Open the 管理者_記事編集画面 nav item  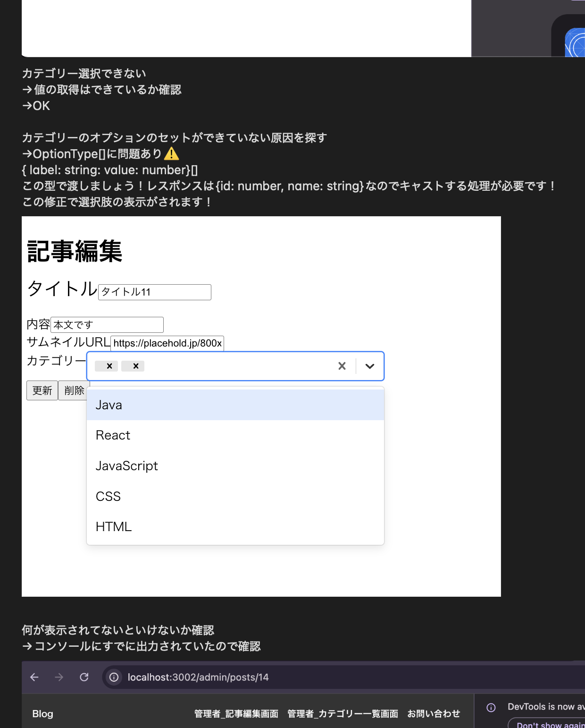tap(236, 714)
